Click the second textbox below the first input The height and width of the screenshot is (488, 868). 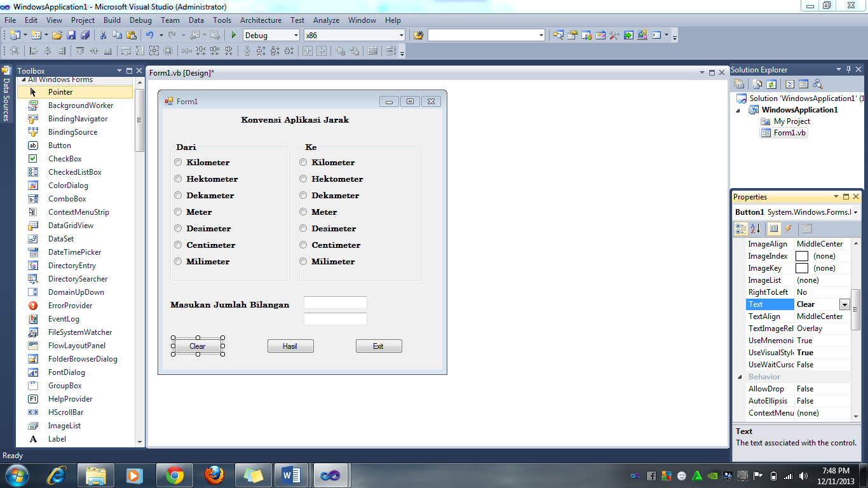(x=336, y=319)
